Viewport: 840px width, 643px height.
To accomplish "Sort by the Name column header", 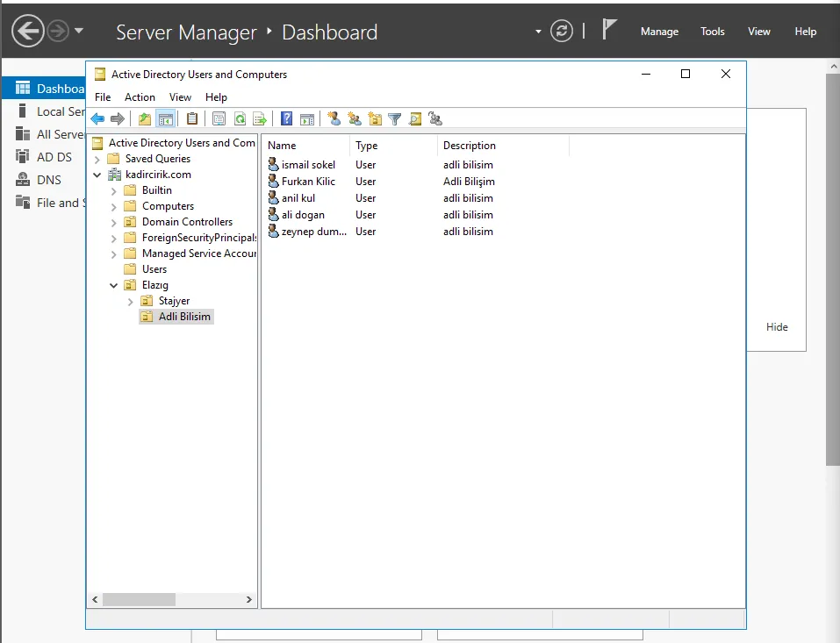I will point(305,145).
